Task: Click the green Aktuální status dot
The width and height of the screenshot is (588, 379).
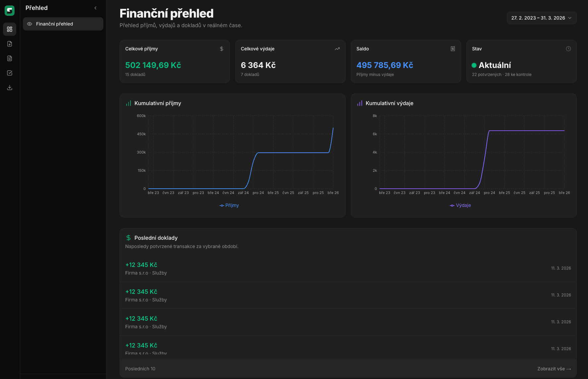Action: click(x=474, y=65)
